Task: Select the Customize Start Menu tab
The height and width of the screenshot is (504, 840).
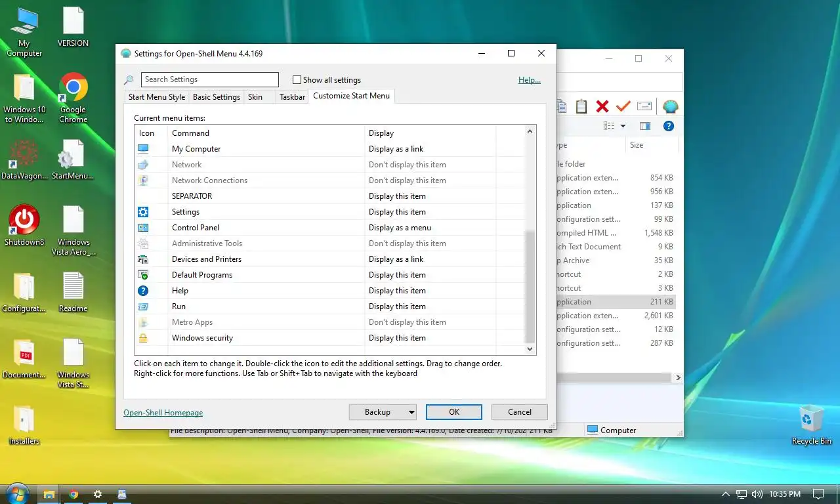Action: click(351, 96)
